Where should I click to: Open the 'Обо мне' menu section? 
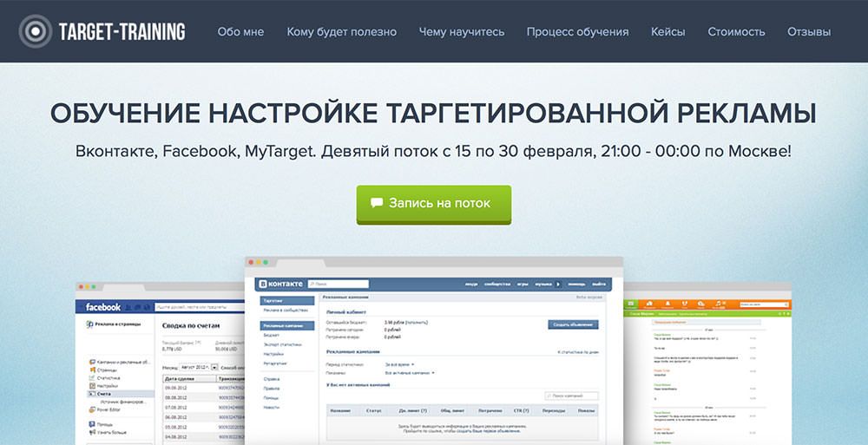[x=240, y=31]
